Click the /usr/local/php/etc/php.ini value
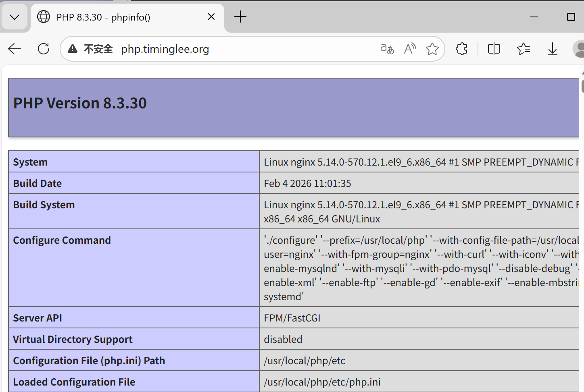The height and width of the screenshot is (392, 584). pos(322,382)
